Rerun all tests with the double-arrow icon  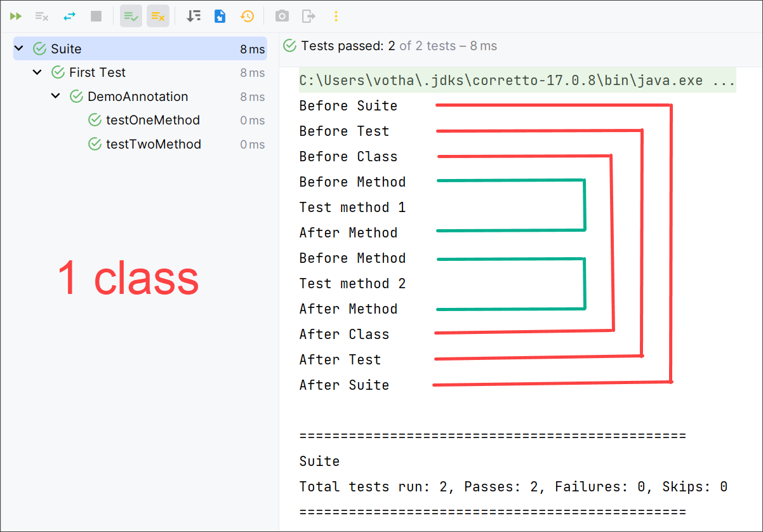pos(16,16)
